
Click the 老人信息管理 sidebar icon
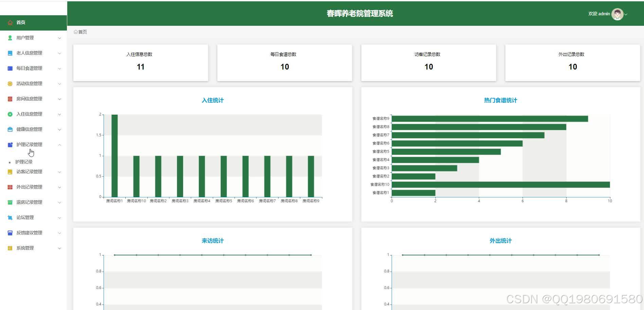tap(10, 53)
